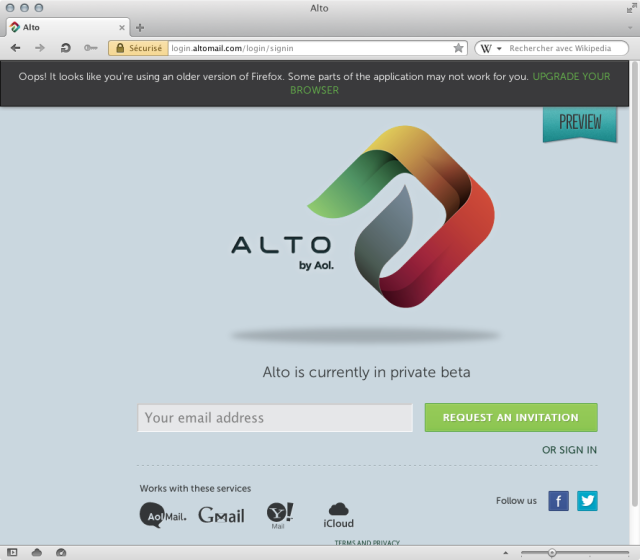Focus the Rechercher avec Wikipedia search field
The width and height of the screenshot is (640, 560).
click(x=560, y=48)
